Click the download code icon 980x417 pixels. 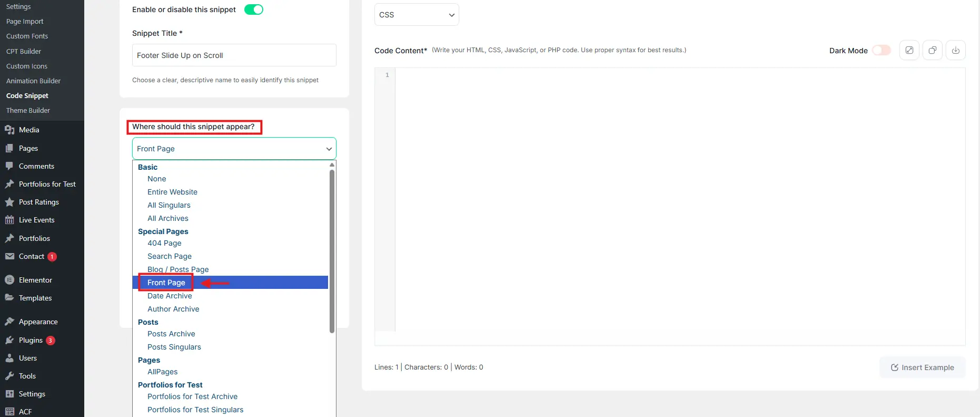955,51
